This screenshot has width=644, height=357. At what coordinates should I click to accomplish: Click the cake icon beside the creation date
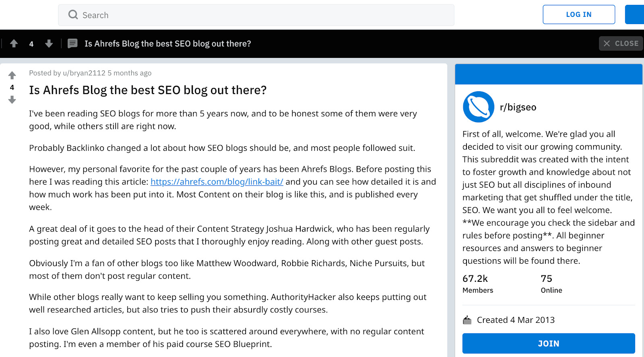(x=467, y=319)
